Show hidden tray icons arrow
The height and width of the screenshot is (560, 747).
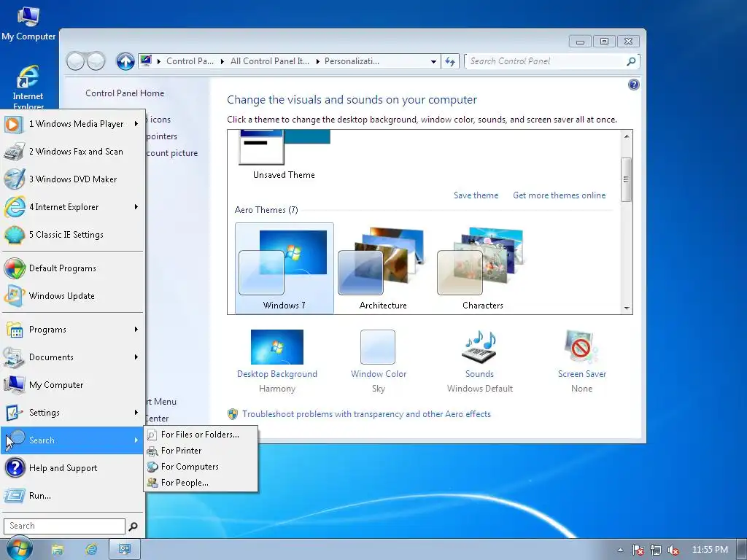click(620, 550)
